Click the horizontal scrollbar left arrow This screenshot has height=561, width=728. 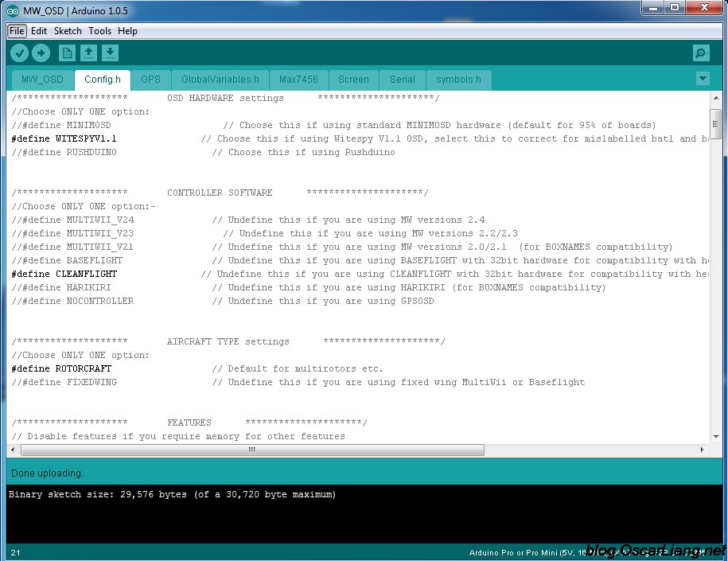point(13,450)
